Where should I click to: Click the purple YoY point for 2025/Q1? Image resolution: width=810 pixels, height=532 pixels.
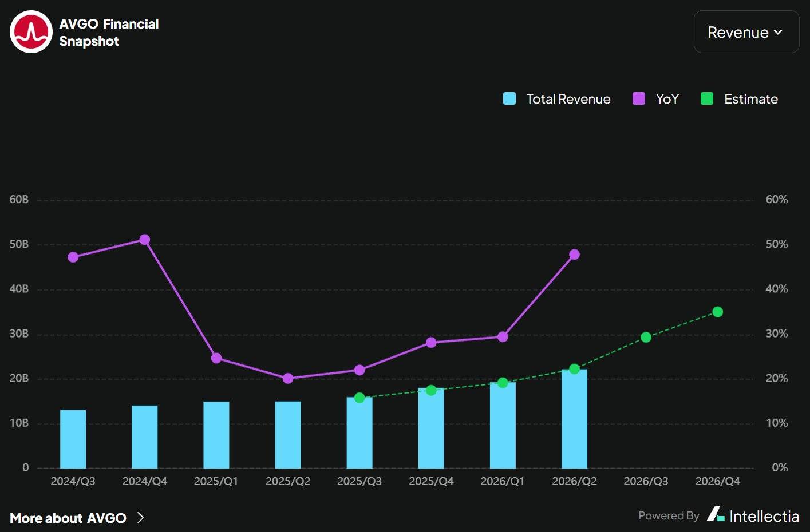click(216, 358)
